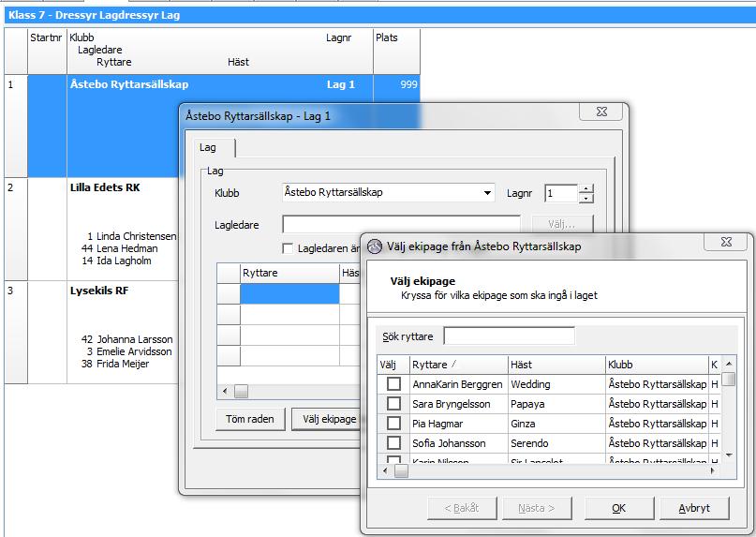The image size is (756, 537).
Task: Click rider '42 Johanna Larsson' in main list
Action: point(126,339)
